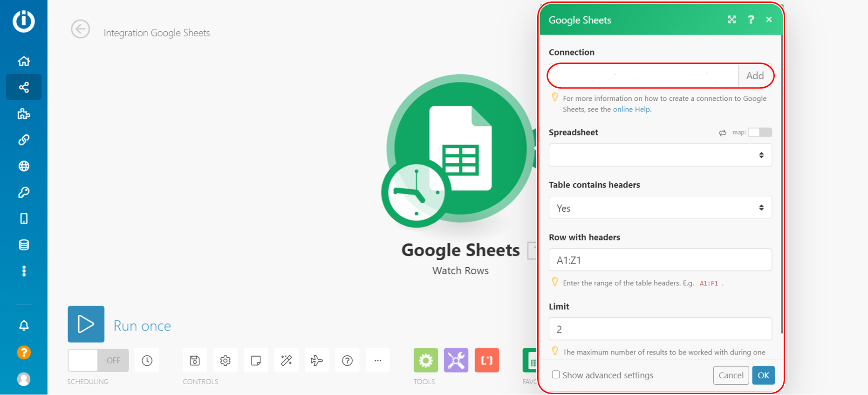Open user profile avatar

point(24,379)
